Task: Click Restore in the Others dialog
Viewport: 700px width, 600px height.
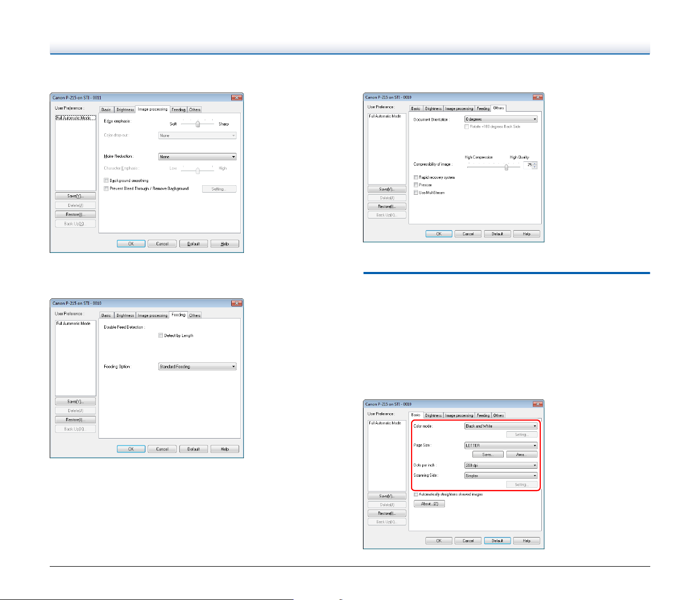Action: click(387, 206)
